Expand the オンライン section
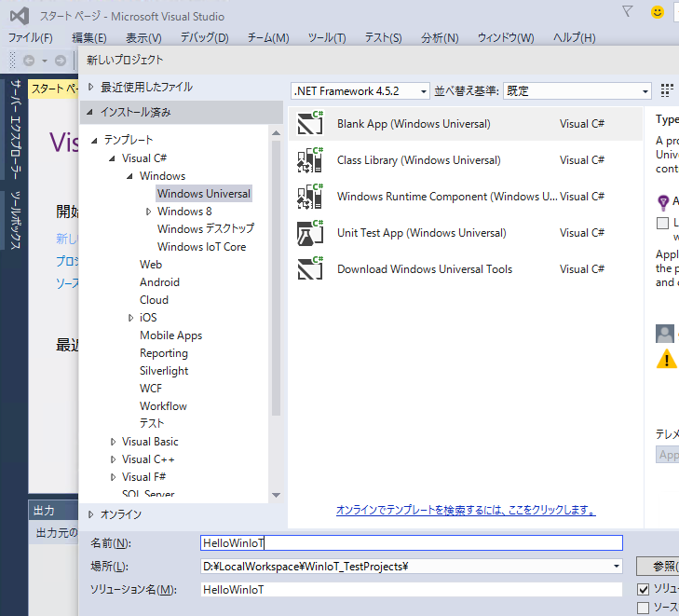 90,514
